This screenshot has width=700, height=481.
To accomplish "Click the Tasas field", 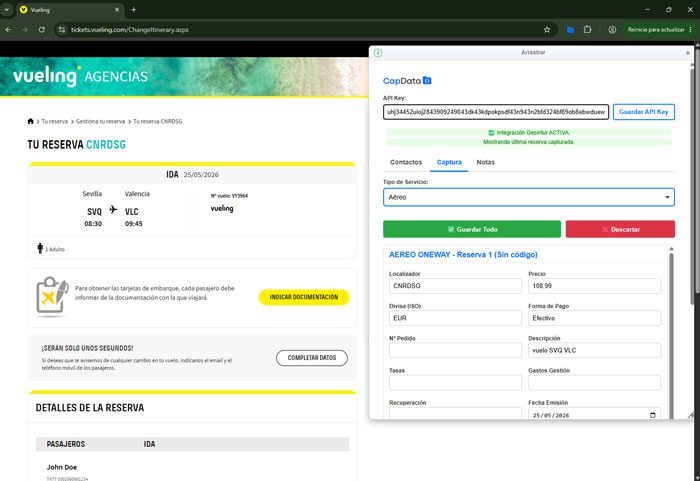I will [x=455, y=382].
